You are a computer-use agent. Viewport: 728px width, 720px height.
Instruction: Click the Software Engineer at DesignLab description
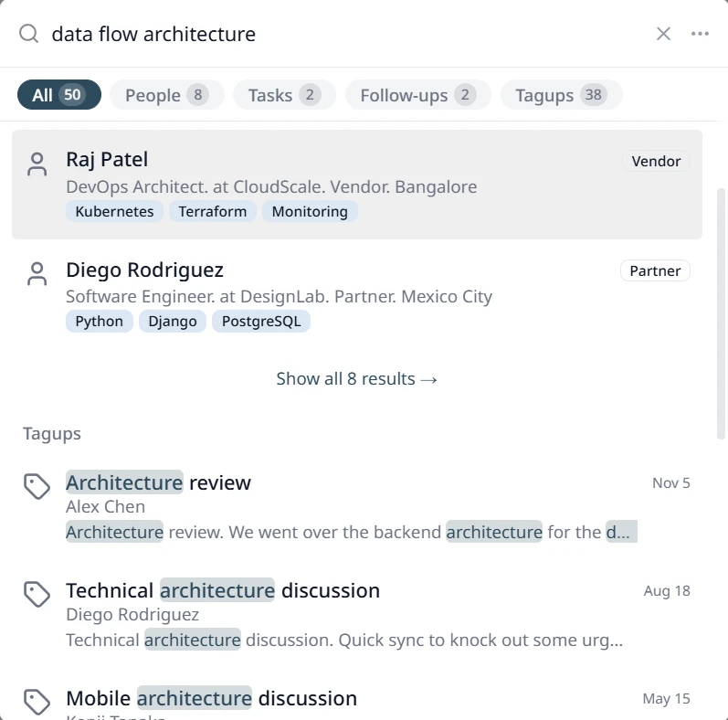[x=279, y=296]
